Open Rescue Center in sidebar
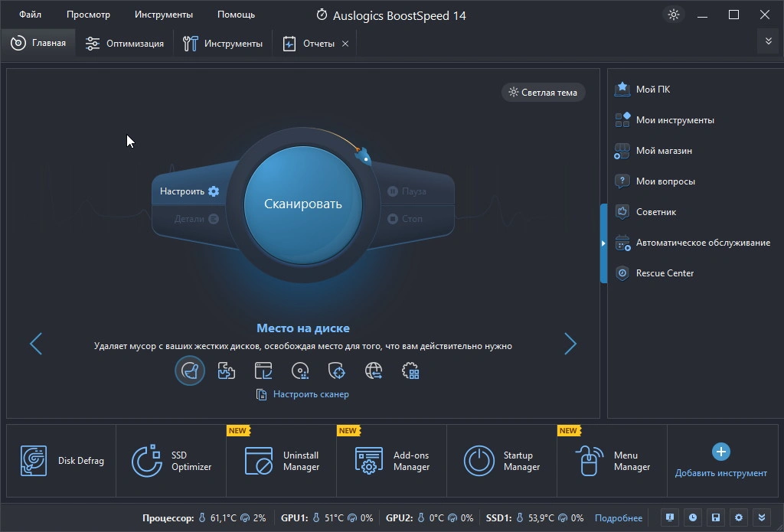Image resolution: width=784 pixels, height=532 pixels. (654, 273)
